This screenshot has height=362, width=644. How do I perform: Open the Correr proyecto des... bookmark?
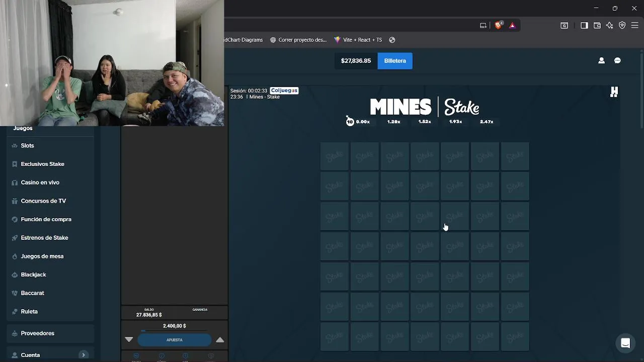click(x=298, y=40)
